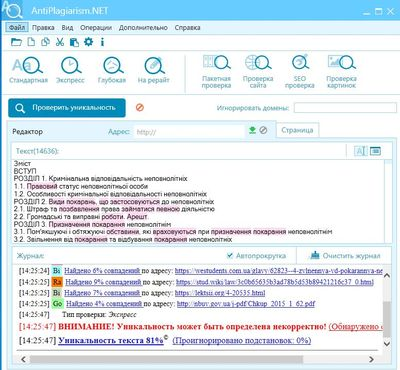Cut text with the scissors icon

click(60, 42)
